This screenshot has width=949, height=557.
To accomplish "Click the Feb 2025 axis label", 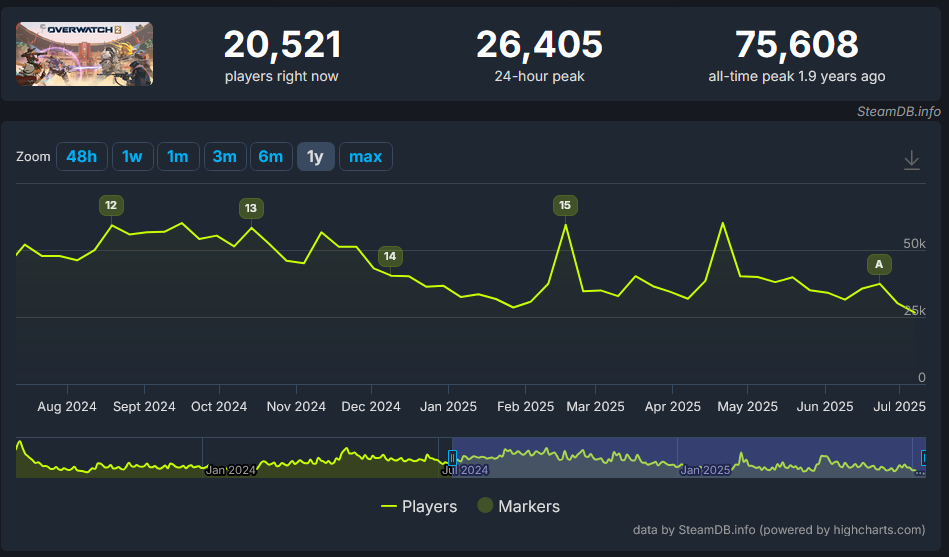I will [525, 406].
